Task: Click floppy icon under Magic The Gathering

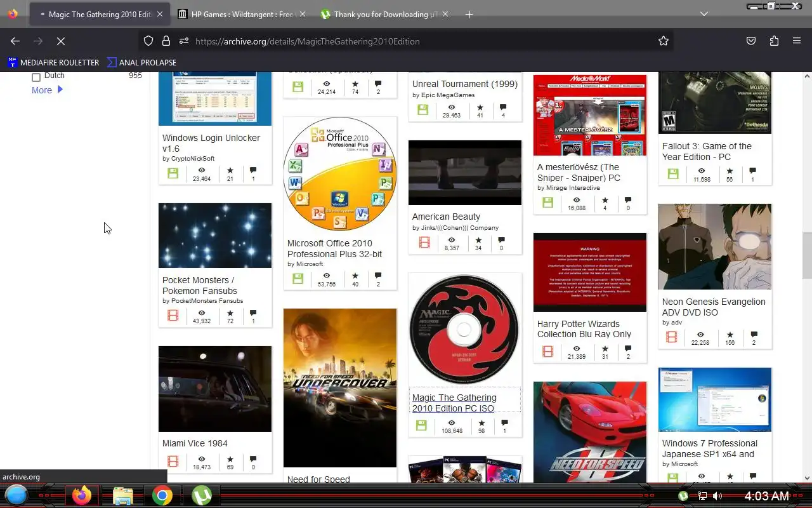Action: (x=422, y=425)
